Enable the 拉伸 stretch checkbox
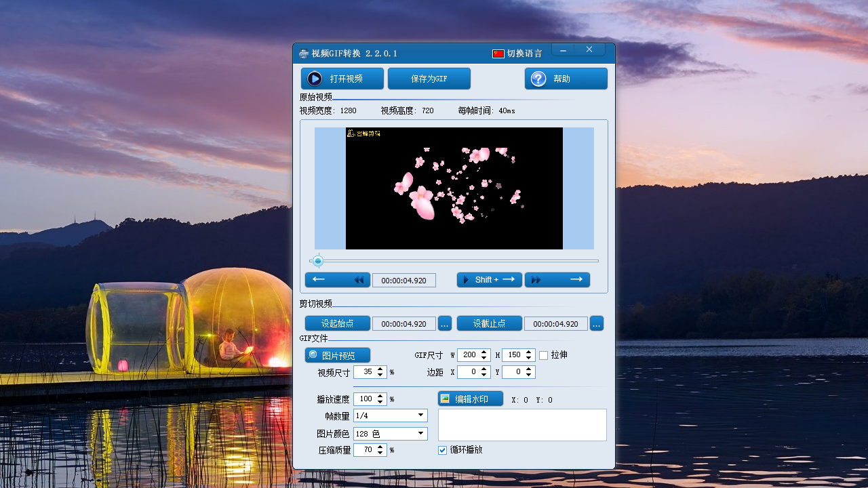 pyautogui.click(x=544, y=355)
